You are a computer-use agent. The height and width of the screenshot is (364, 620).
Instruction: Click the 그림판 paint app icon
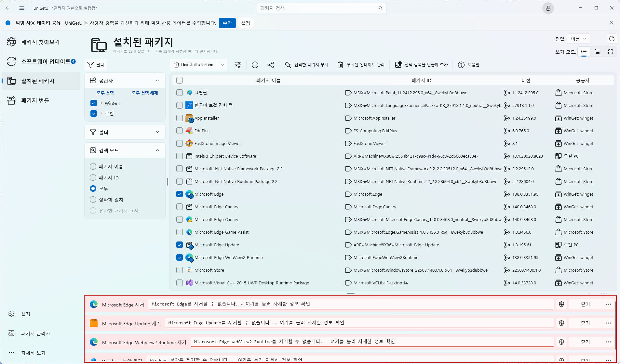[189, 93]
